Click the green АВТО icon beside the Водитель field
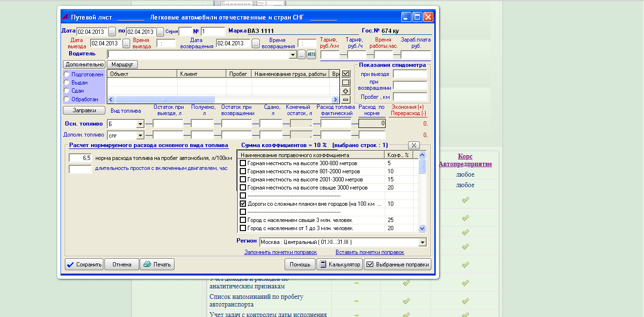 point(311,55)
